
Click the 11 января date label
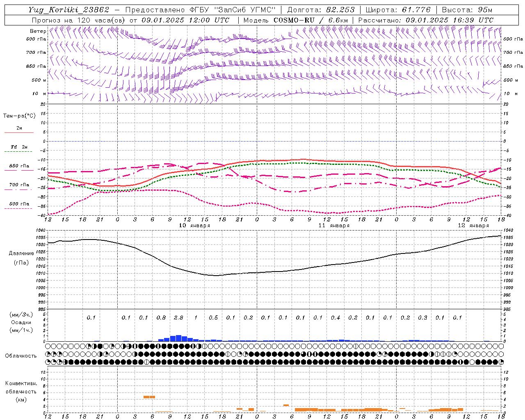[334, 225]
